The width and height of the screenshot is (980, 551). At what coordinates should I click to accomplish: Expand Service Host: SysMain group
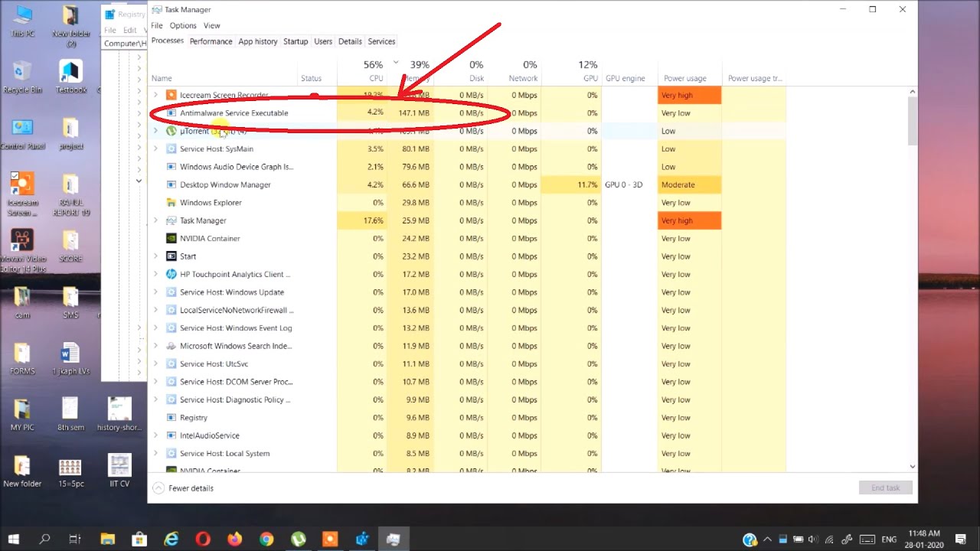click(156, 149)
